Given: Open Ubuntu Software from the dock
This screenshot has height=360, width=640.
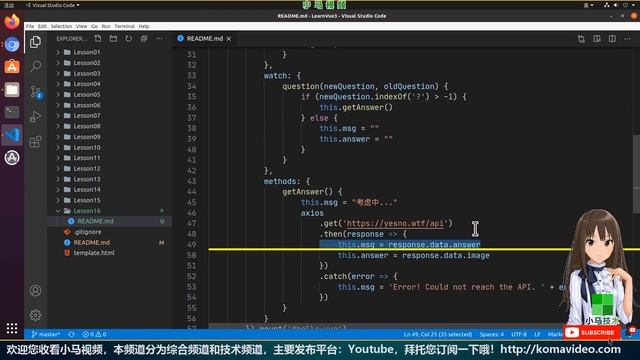Looking at the screenshot, I should (12, 67).
